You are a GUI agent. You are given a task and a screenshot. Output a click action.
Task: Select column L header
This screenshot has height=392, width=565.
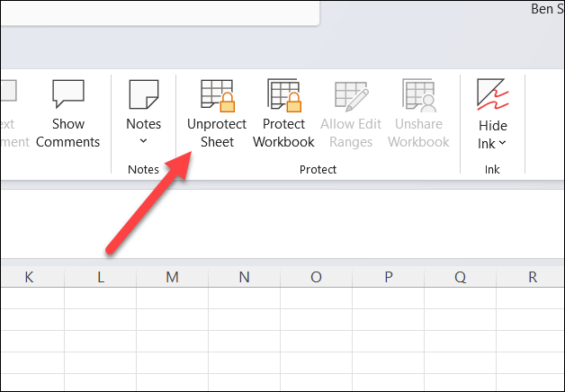100,278
